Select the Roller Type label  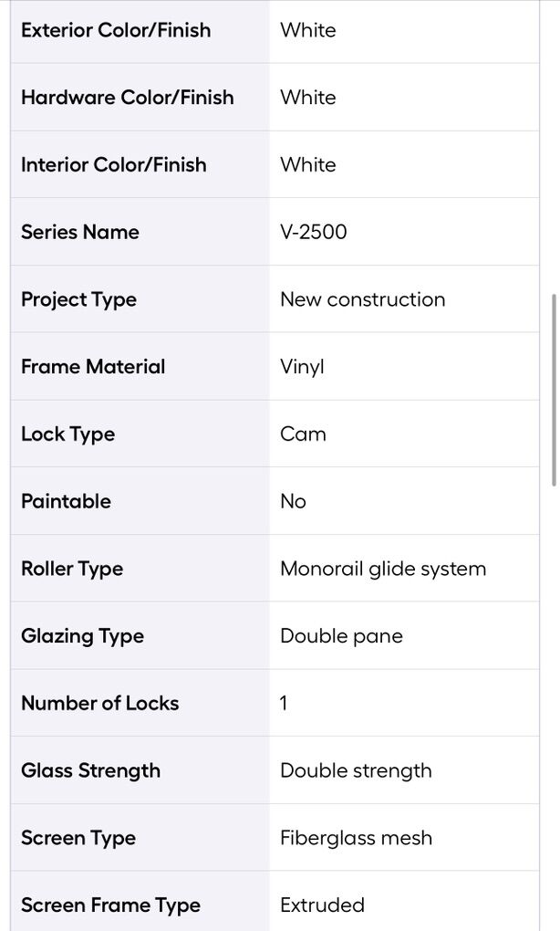[x=72, y=569]
